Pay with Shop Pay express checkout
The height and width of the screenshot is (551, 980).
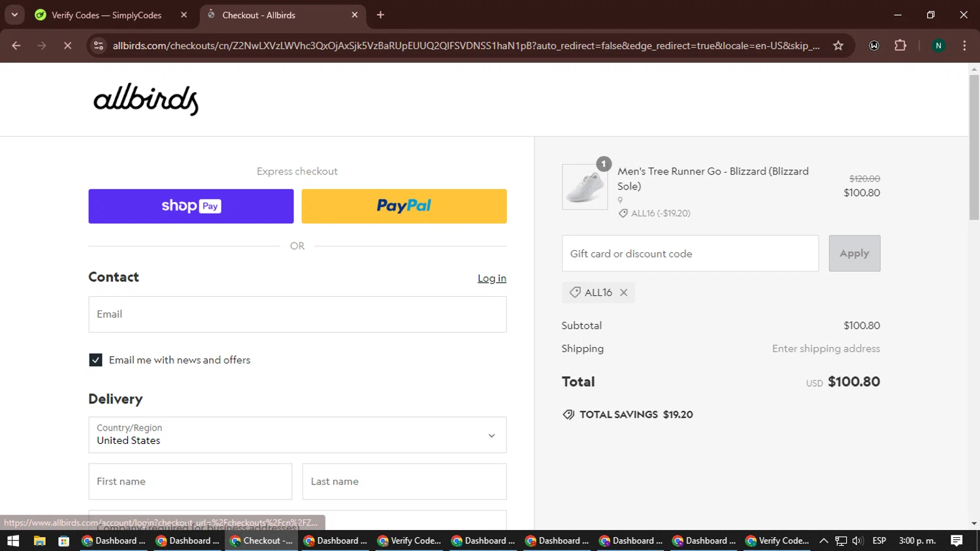191,206
